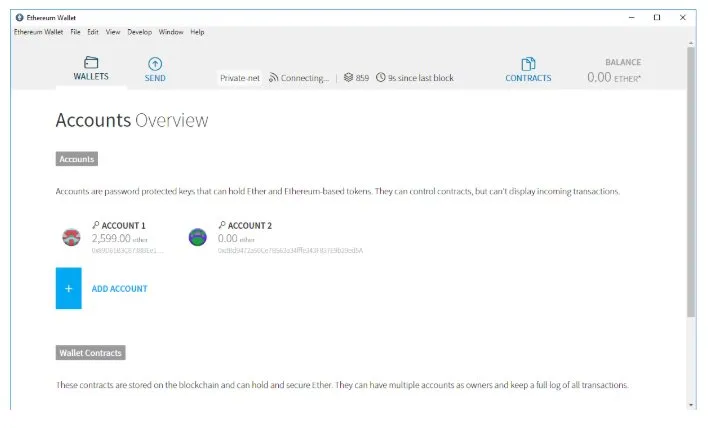Click the 859 block number
The height and width of the screenshot is (428, 716).
click(362, 78)
